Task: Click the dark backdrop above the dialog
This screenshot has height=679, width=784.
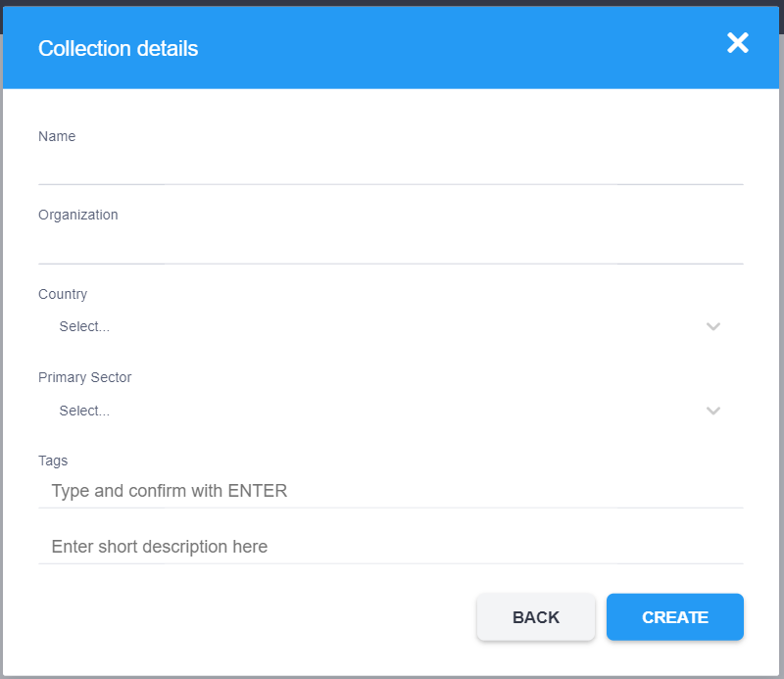Action: [392, 2]
